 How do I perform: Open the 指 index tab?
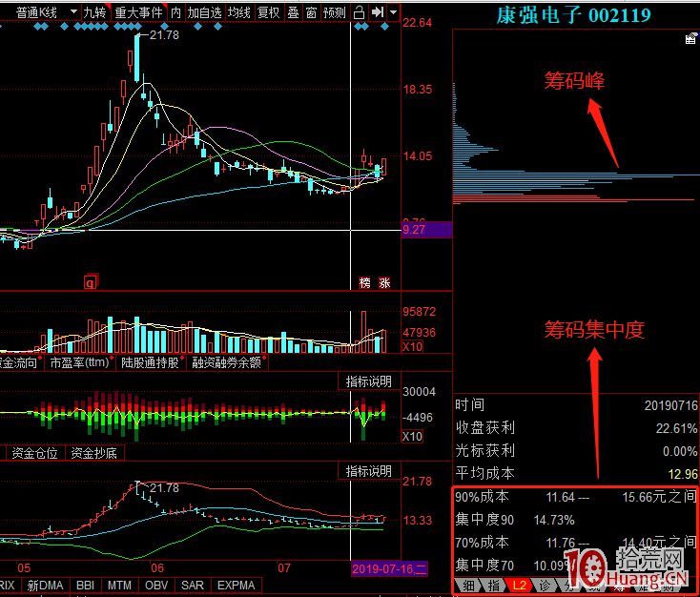pyautogui.click(x=493, y=586)
